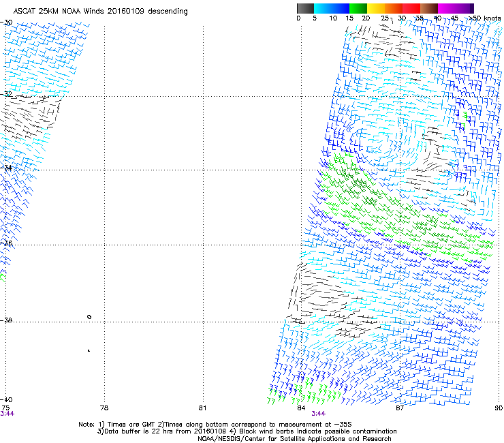Click the small island outline near 38S
This screenshot has width=504, height=443.
89,317
